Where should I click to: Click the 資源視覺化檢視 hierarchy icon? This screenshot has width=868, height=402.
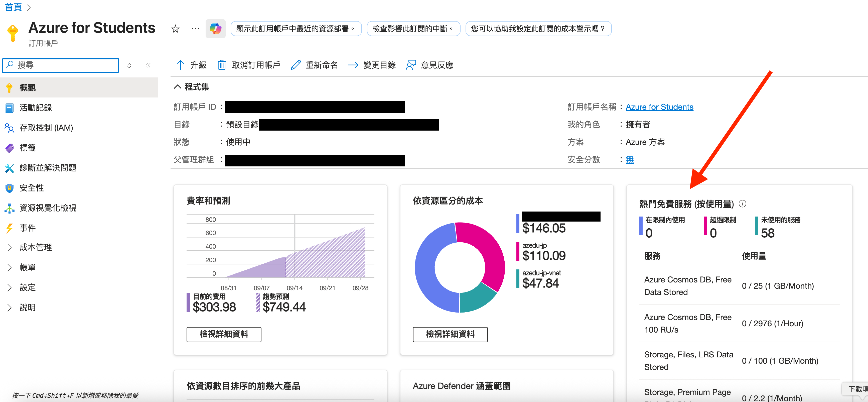click(10, 208)
